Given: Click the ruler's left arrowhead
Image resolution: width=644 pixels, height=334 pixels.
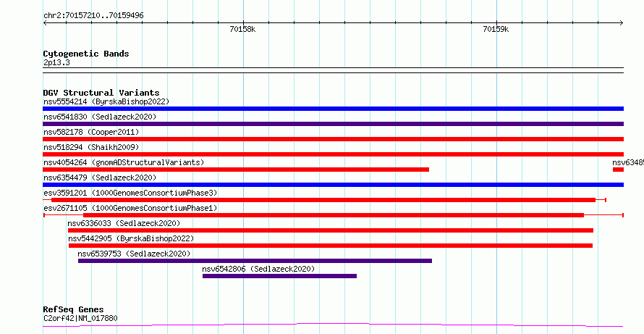Looking at the screenshot, I should coord(45,23).
